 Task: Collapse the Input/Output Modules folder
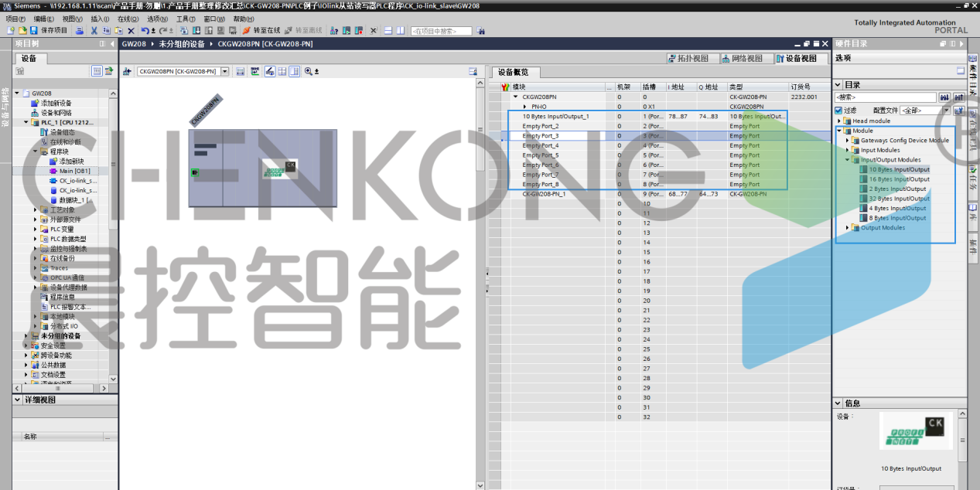pyautogui.click(x=848, y=160)
